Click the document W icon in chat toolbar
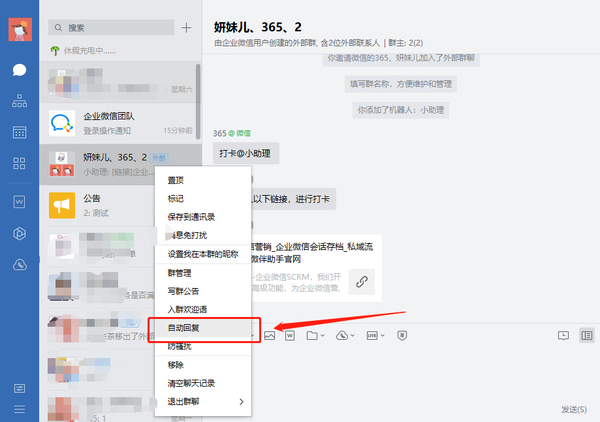 pos(290,336)
